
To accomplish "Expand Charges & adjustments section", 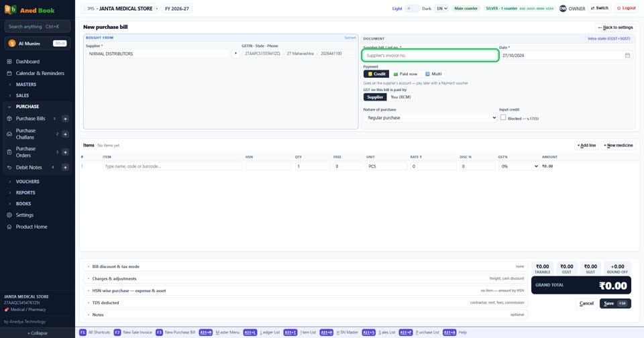I will coord(306,278).
